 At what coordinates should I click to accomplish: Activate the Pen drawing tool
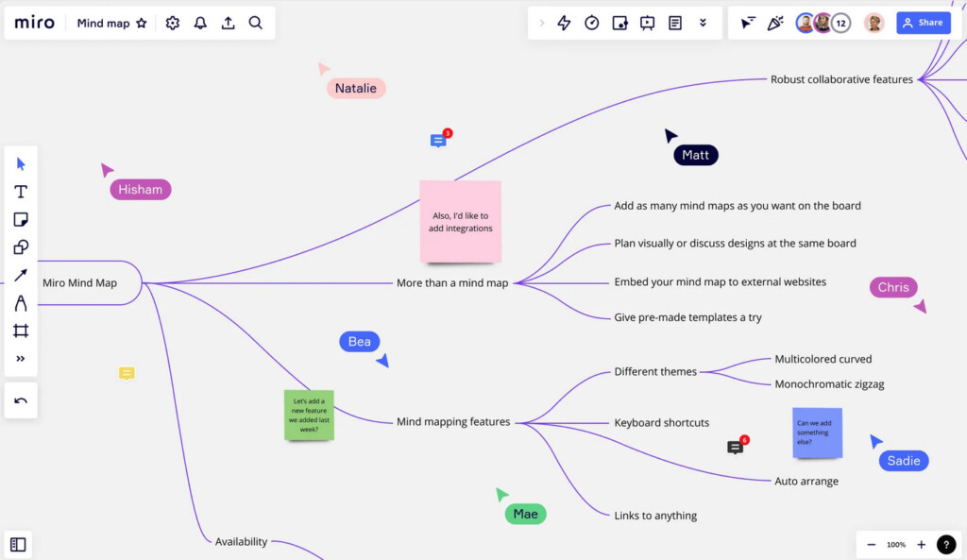[21, 303]
